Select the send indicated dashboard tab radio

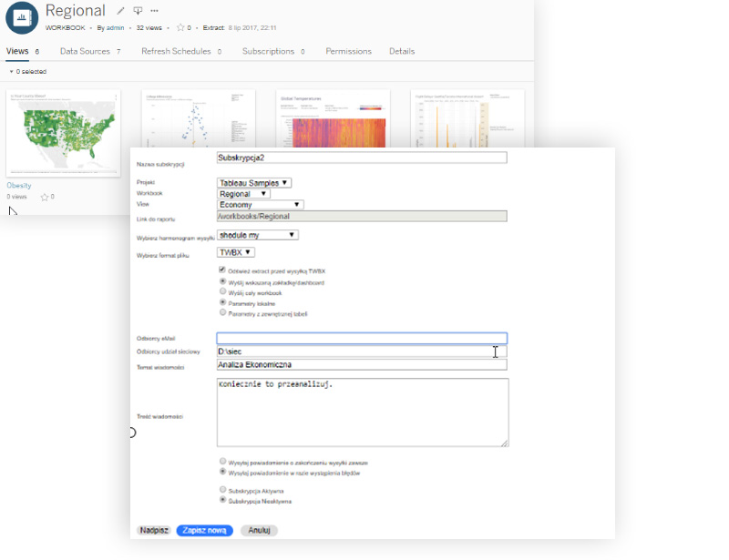(222, 281)
